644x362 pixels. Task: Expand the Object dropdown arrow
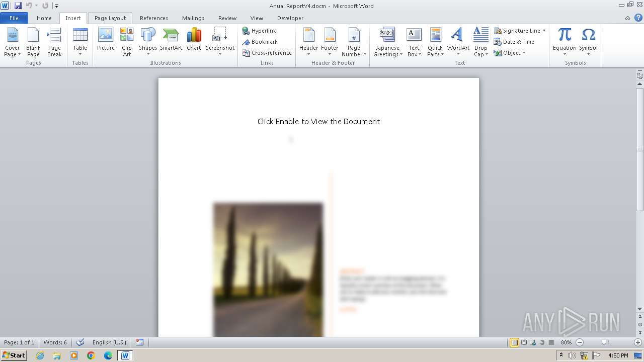pos(524,53)
